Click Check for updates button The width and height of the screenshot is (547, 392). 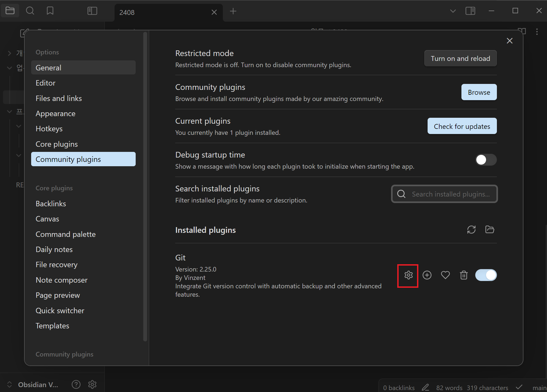coord(462,126)
